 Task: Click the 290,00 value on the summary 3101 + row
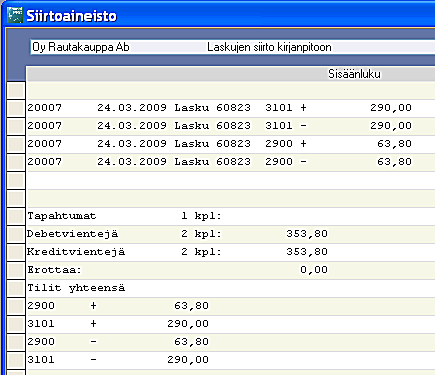point(188,324)
